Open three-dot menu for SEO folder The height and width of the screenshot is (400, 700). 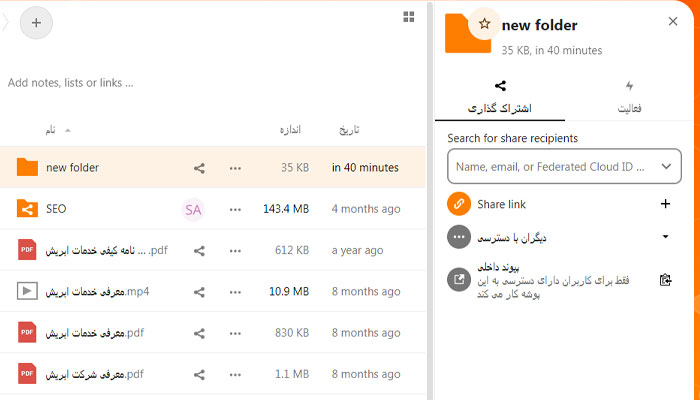tap(235, 209)
